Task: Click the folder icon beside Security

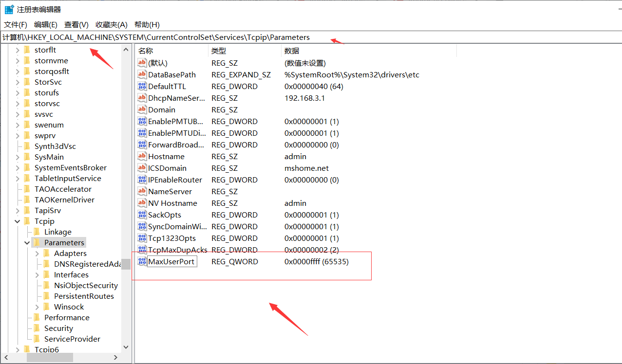Action: pyautogui.click(x=37, y=328)
